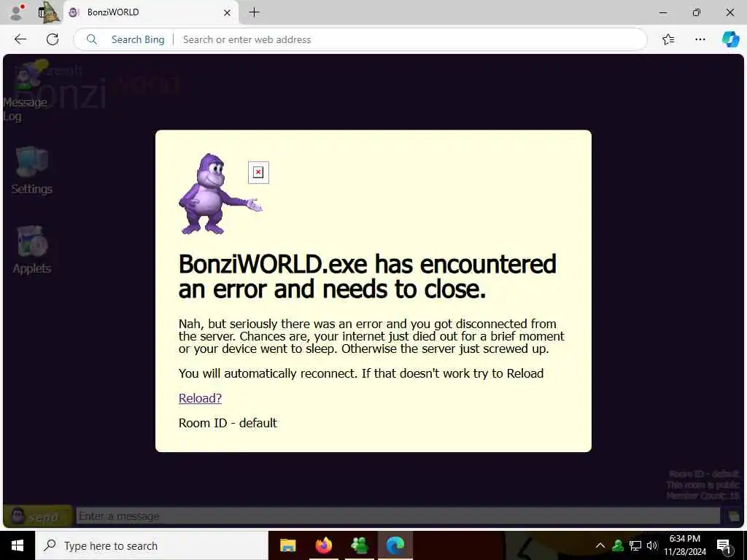The image size is (747, 560).
Task: Click the Reload? link in error dialog
Action: tap(200, 398)
